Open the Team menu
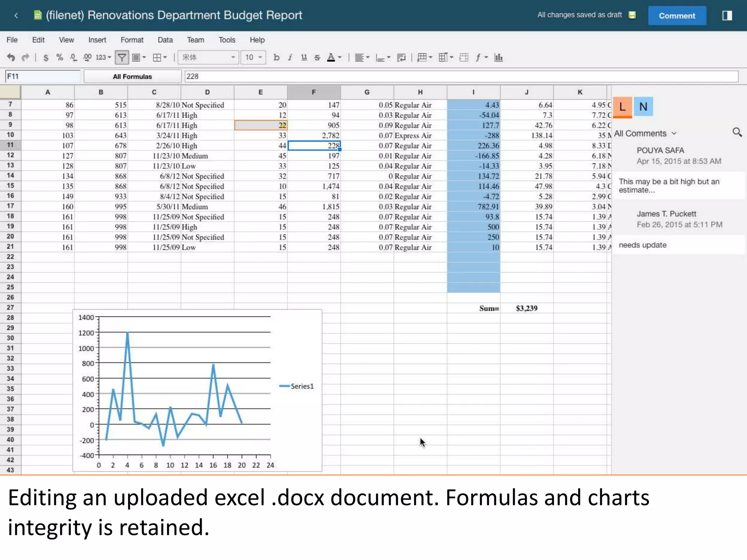The height and width of the screenshot is (560, 747). point(196,40)
